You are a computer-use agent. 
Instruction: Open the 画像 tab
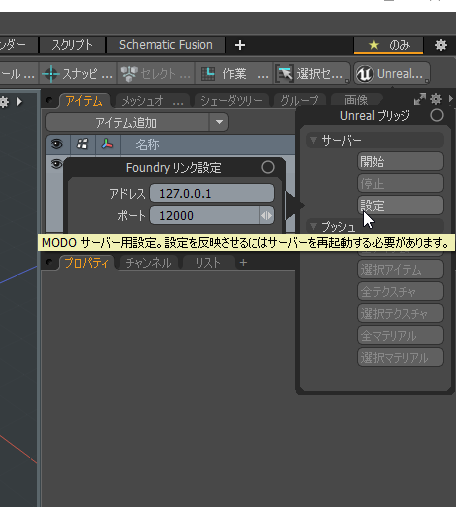coord(356,100)
